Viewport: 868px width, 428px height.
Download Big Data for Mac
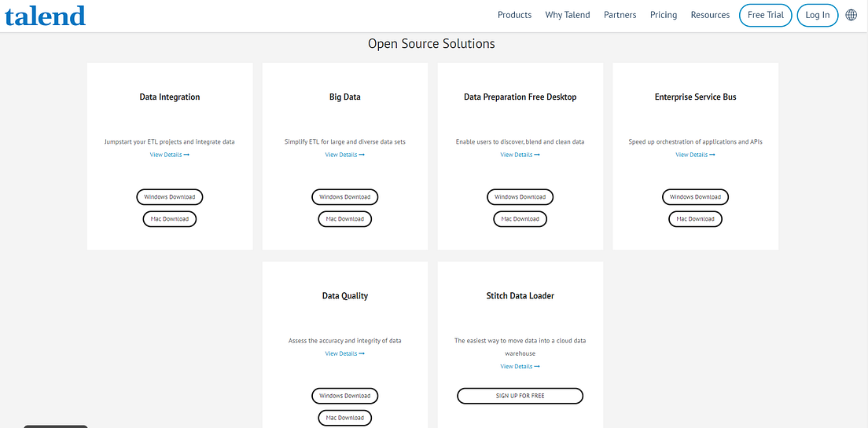coord(345,219)
